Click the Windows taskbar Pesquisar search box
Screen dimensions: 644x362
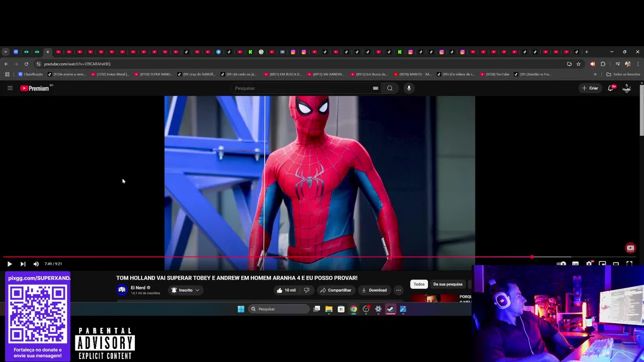click(279, 309)
